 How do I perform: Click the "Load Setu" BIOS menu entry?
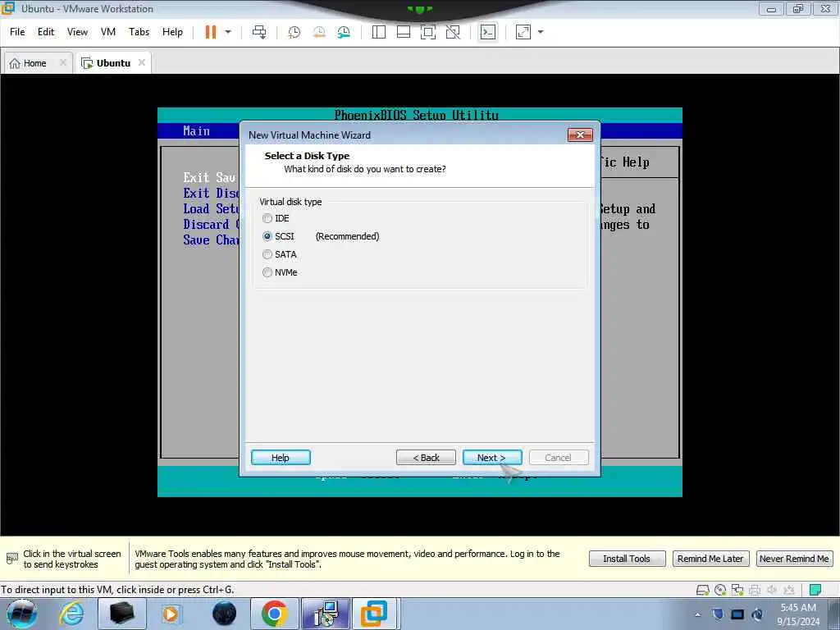(x=211, y=208)
